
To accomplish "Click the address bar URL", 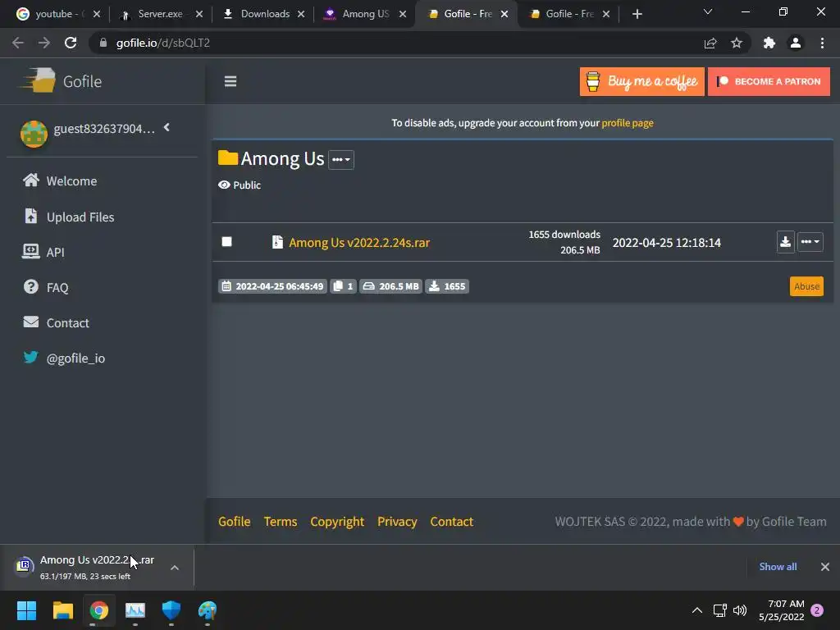I will [x=163, y=43].
